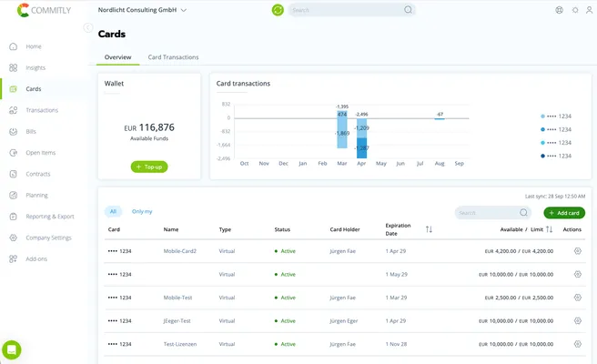
Task: Click the Last sync timestamp text
Action: pyautogui.click(x=555, y=196)
